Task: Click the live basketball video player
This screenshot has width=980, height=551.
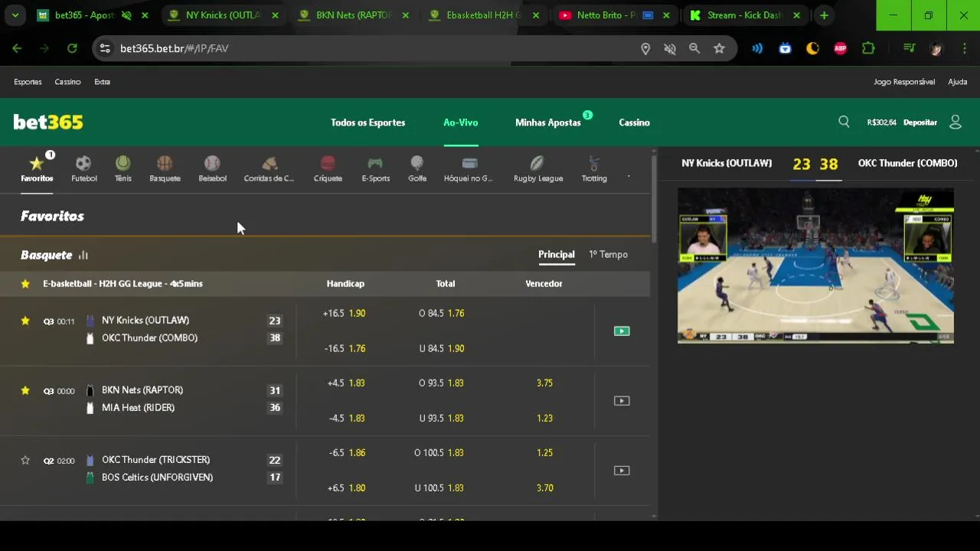Action: 815,266
